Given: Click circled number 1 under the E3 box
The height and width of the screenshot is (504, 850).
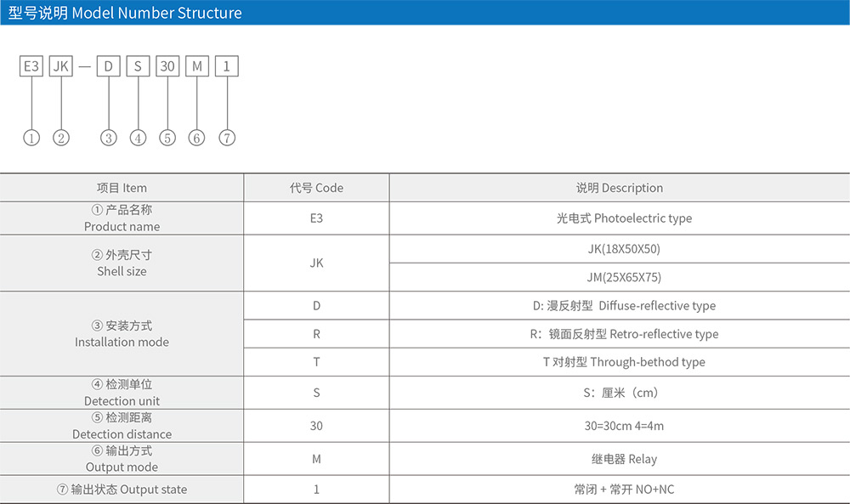Looking at the screenshot, I should pyautogui.click(x=31, y=138).
